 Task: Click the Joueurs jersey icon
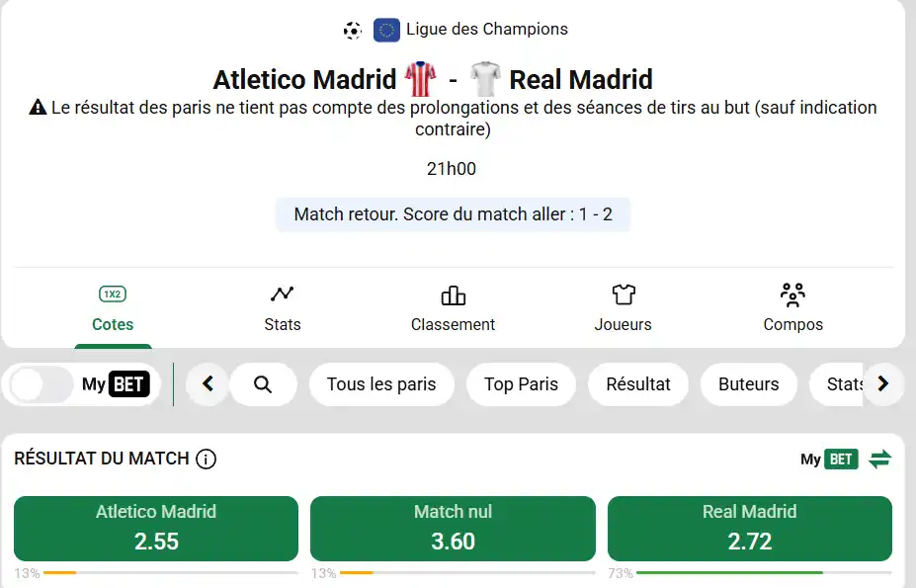624,294
